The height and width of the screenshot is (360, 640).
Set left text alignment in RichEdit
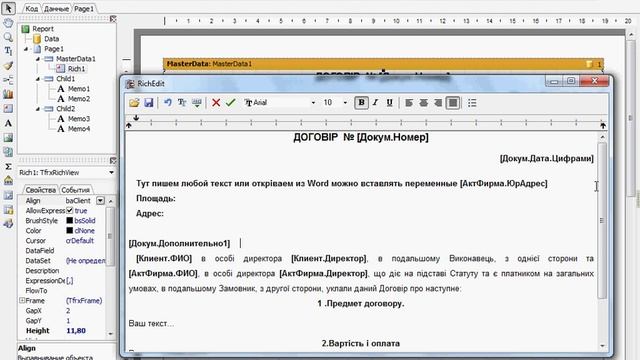tap(409, 103)
